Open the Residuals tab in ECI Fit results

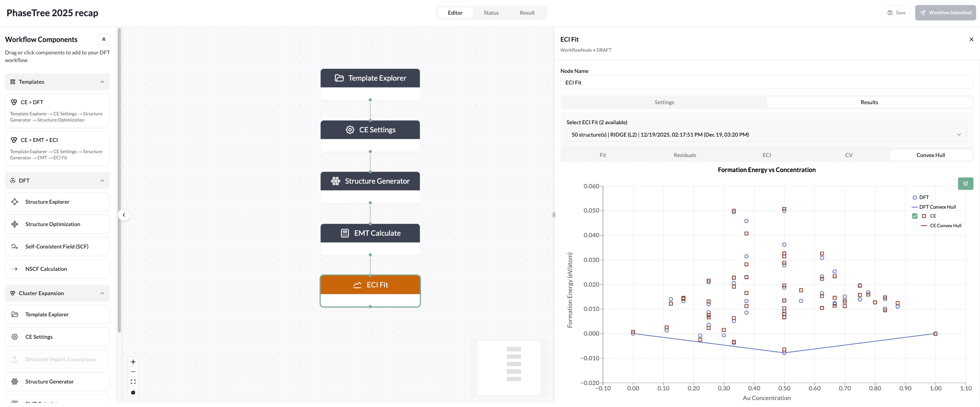685,155
